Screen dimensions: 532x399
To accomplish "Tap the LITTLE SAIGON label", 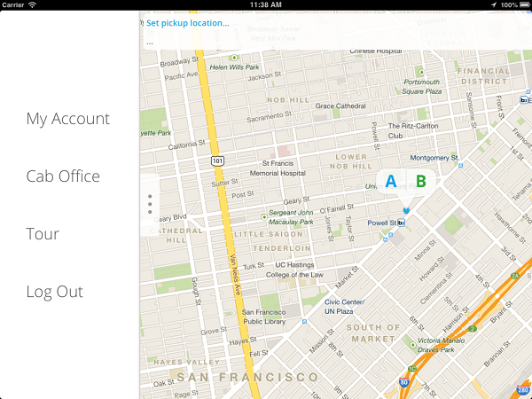I will [269, 234].
